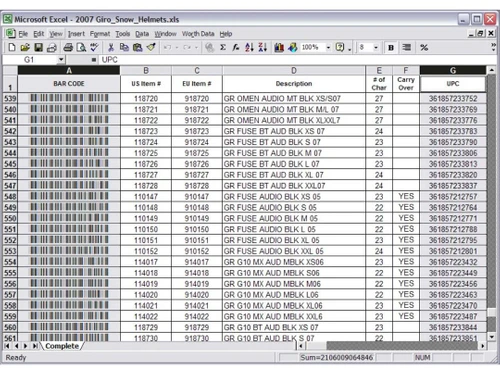Open the Worth Data menu
The image size is (500, 375).
(x=198, y=34)
